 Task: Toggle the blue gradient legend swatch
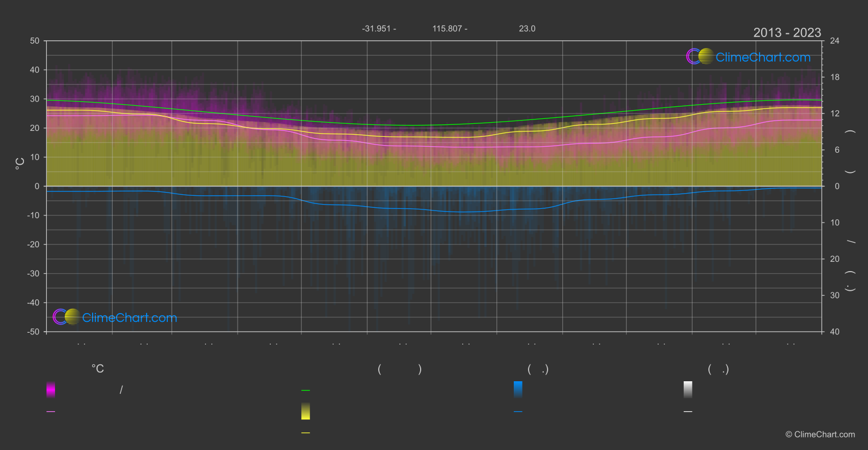(x=518, y=389)
